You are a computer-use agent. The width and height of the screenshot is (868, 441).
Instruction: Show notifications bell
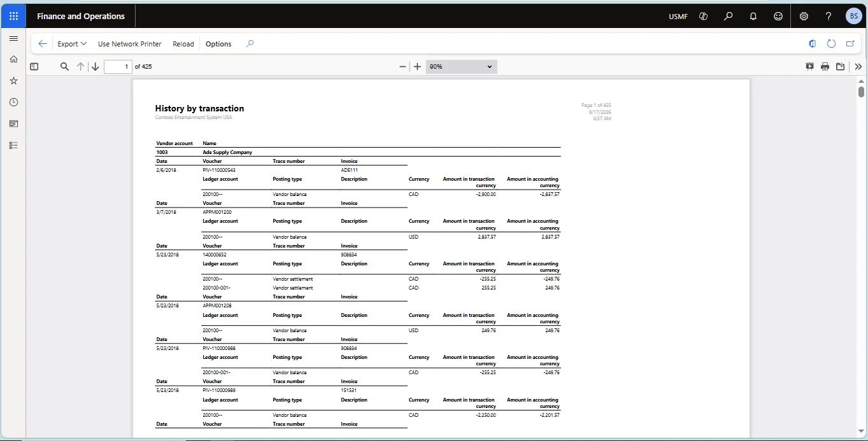pos(753,16)
